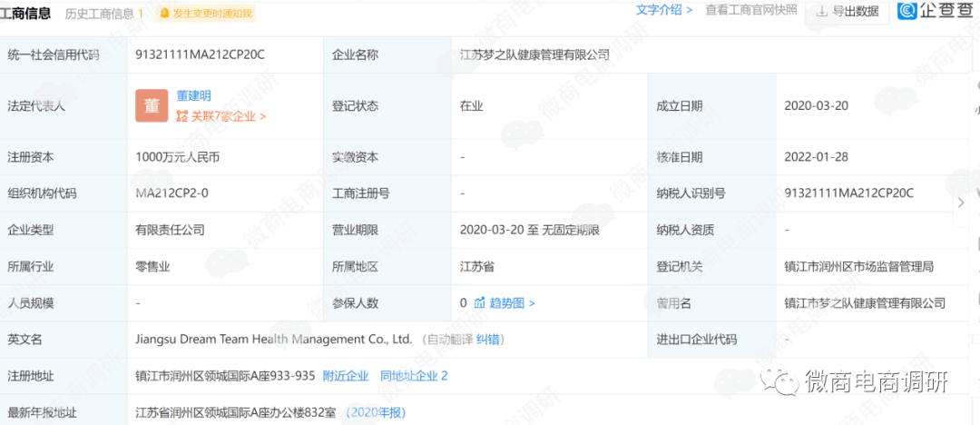The height and width of the screenshot is (425, 980).
Task: Click relation icon before 关联7家企业
Action: pos(181,116)
